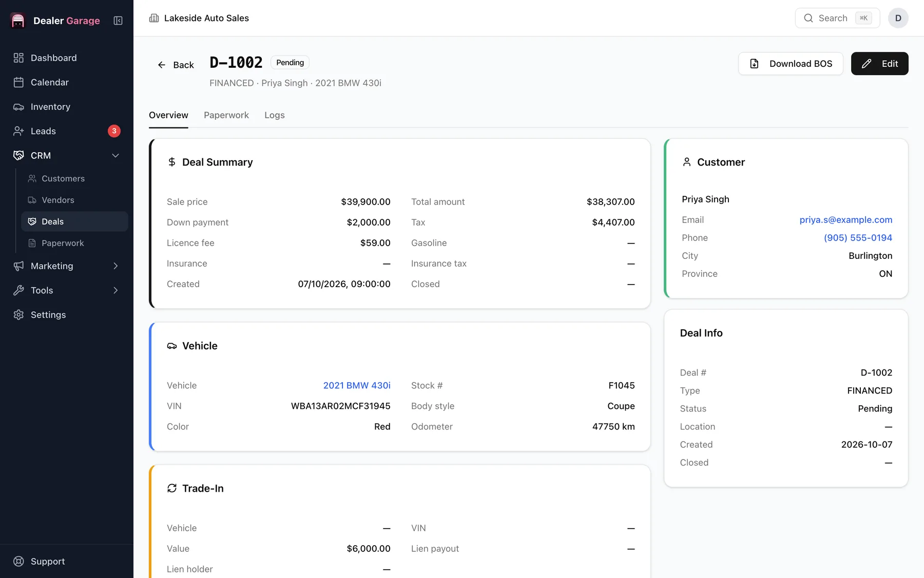Edit deal D-1002
The height and width of the screenshot is (578, 924).
coord(880,64)
